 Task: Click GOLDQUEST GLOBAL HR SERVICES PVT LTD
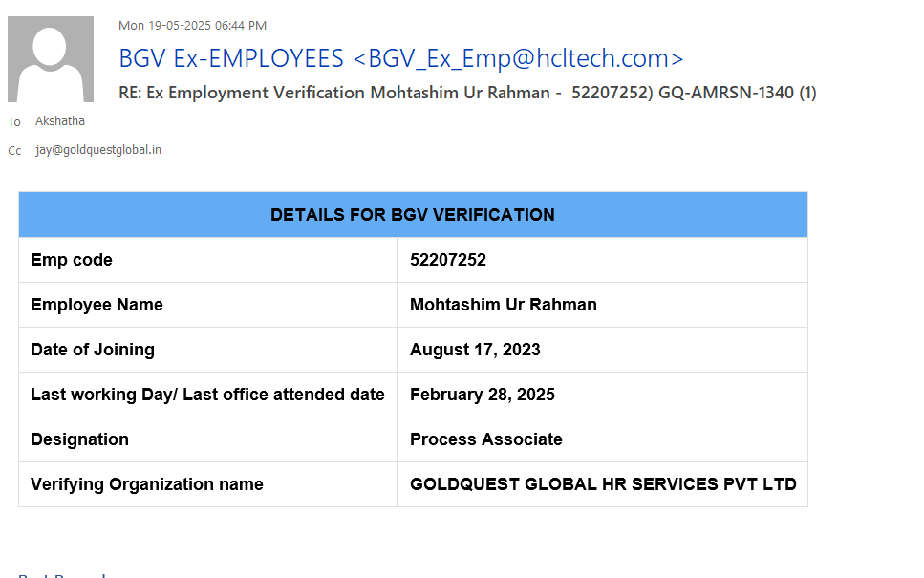(x=603, y=484)
